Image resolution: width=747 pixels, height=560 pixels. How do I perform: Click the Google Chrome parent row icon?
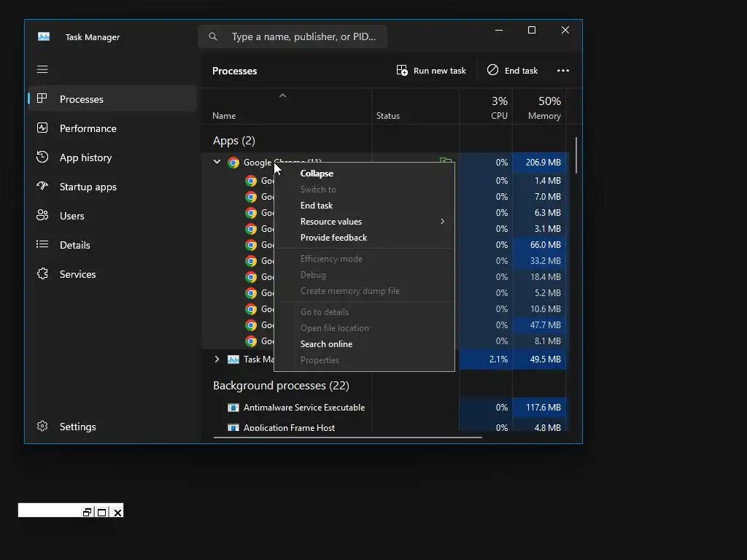(233, 163)
